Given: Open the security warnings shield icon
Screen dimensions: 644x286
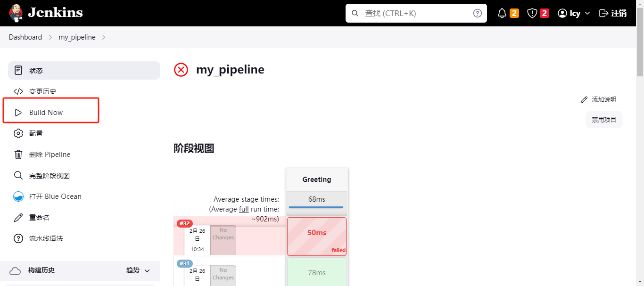Looking at the screenshot, I should click(532, 13).
